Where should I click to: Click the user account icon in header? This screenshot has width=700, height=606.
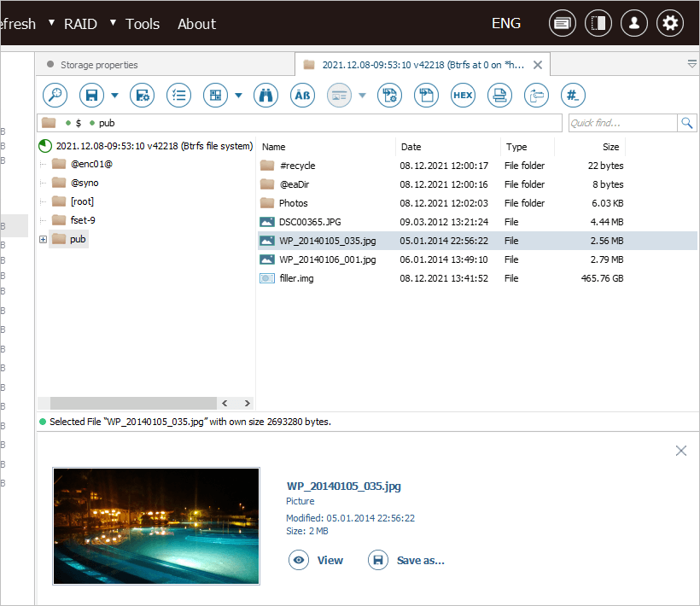pyautogui.click(x=633, y=23)
